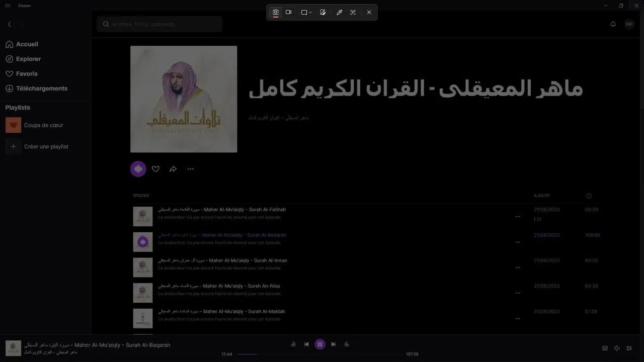Switch to video recording mode in Snipping toolbar
This screenshot has width=644, height=362.
pos(289,12)
